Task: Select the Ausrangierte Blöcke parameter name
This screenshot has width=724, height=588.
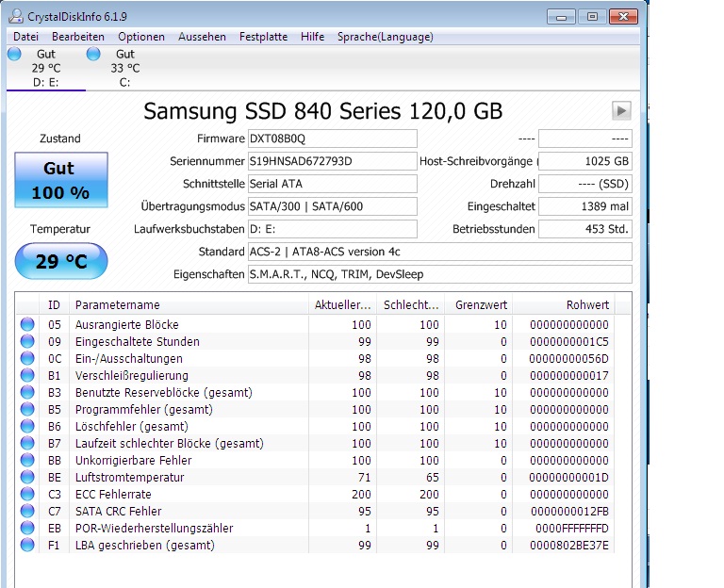Action: (127, 324)
